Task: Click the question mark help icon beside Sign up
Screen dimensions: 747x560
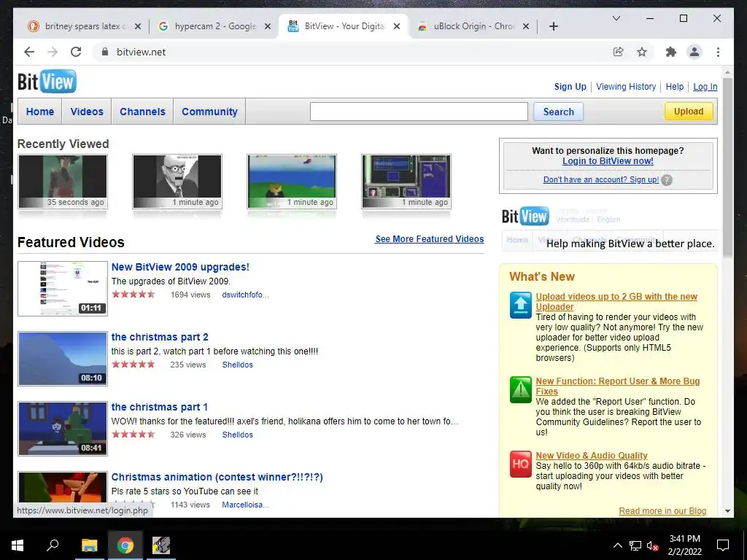Action: [x=667, y=180]
